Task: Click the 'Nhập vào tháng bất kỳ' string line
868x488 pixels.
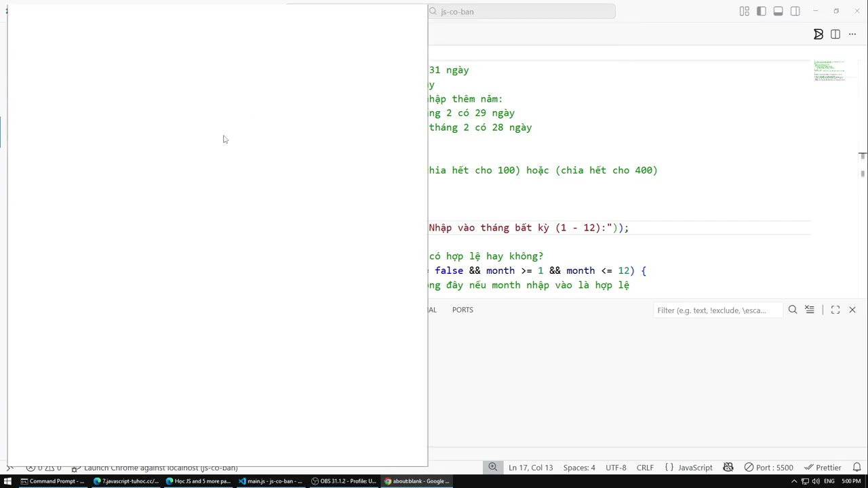Action: coord(529,228)
